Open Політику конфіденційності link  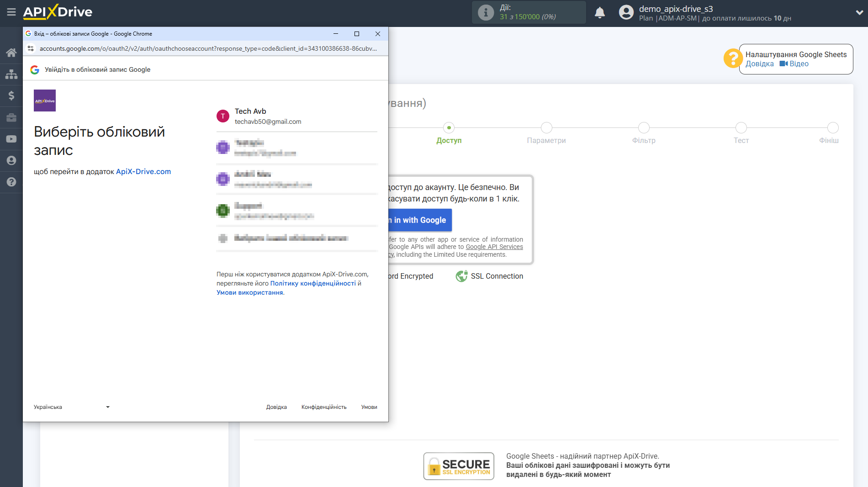tap(313, 283)
